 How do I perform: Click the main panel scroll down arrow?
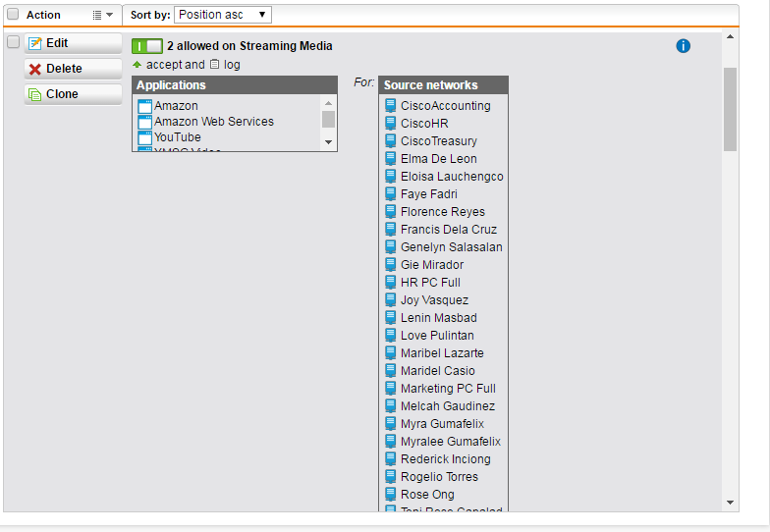point(731,503)
